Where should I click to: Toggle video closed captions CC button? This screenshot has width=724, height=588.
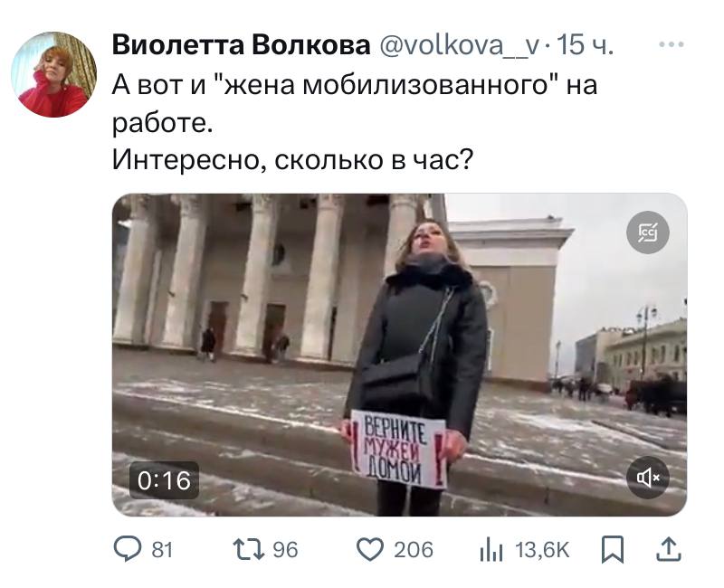point(648,232)
